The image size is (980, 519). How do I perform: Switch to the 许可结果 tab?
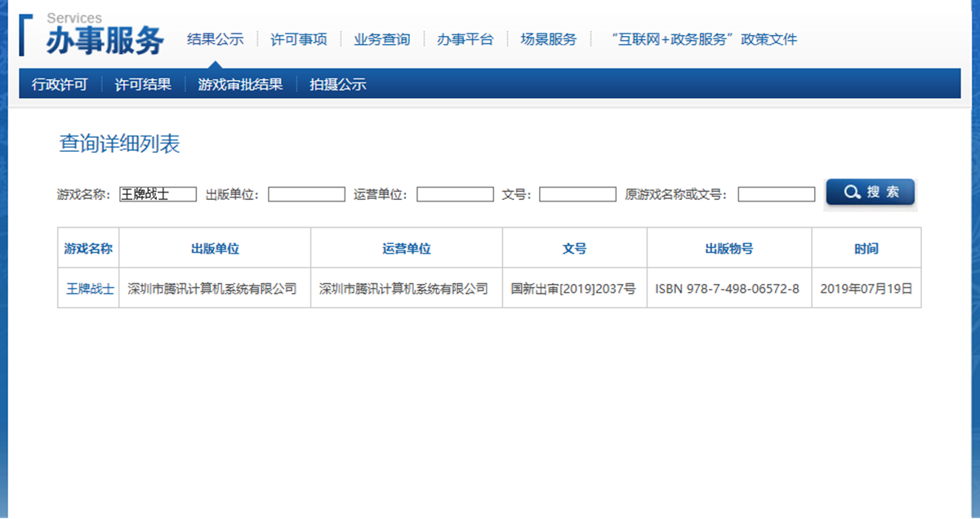pyautogui.click(x=143, y=84)
